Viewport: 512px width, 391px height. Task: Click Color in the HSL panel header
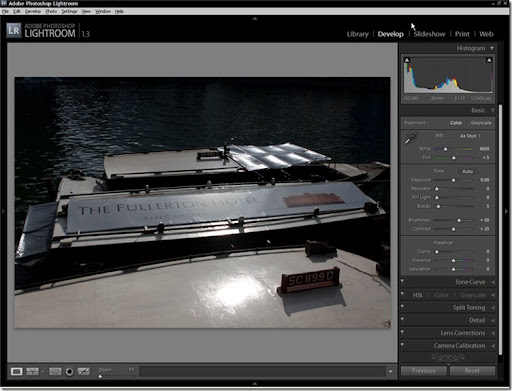tap(441, 295)
